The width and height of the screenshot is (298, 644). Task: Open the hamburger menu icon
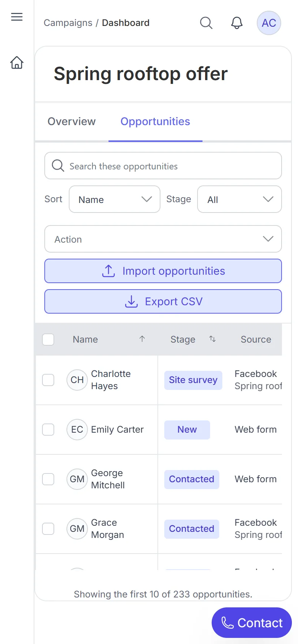pos(17,17)
